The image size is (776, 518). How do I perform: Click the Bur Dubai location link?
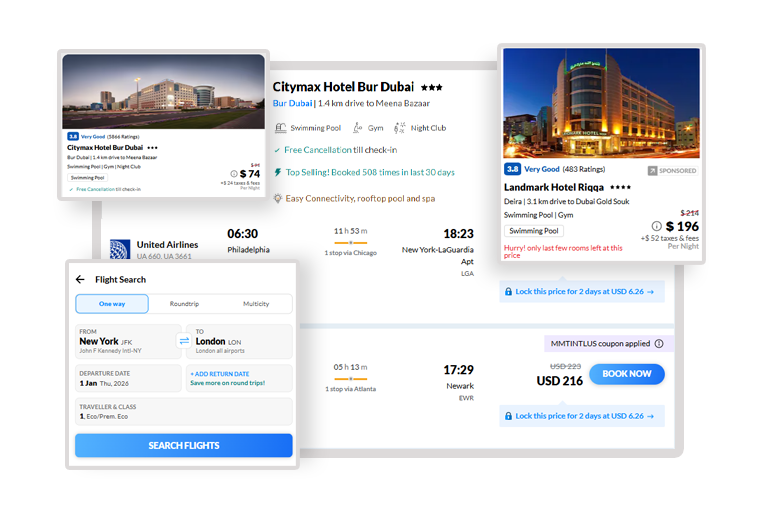[292, 103]
